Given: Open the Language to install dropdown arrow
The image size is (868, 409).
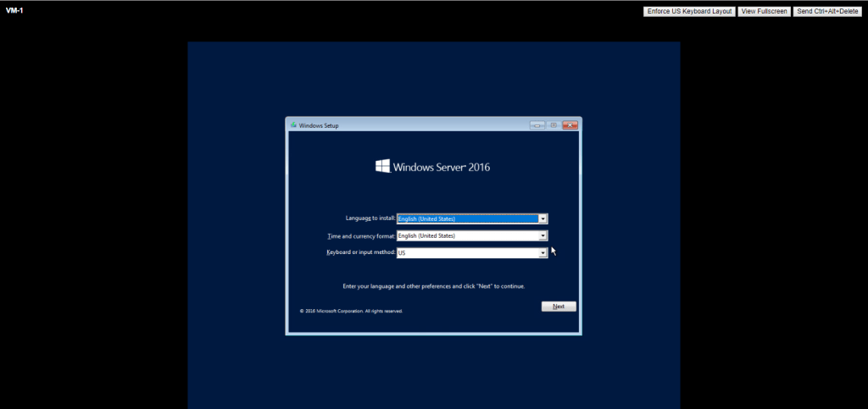Looking at the screenshot, I should coord(542,218).
